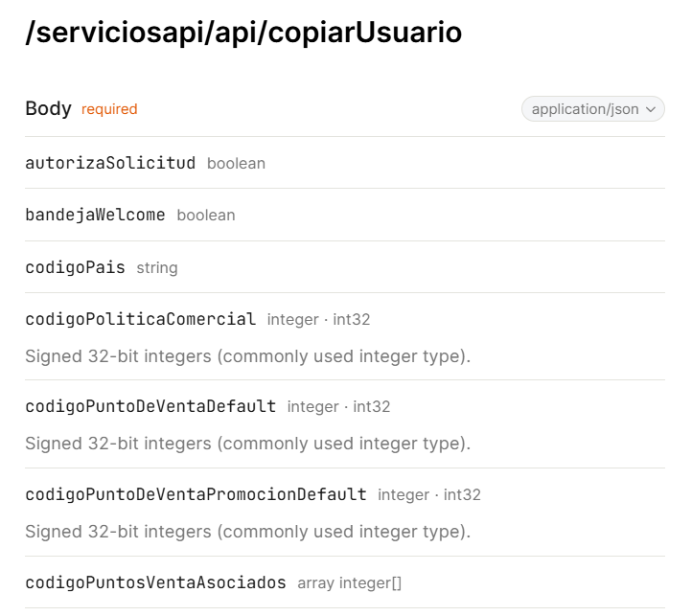
Task: Click the codigoPuntoDeVentaPromocionDefault property name
Action: pyautogui.click(x=196, y=494)
